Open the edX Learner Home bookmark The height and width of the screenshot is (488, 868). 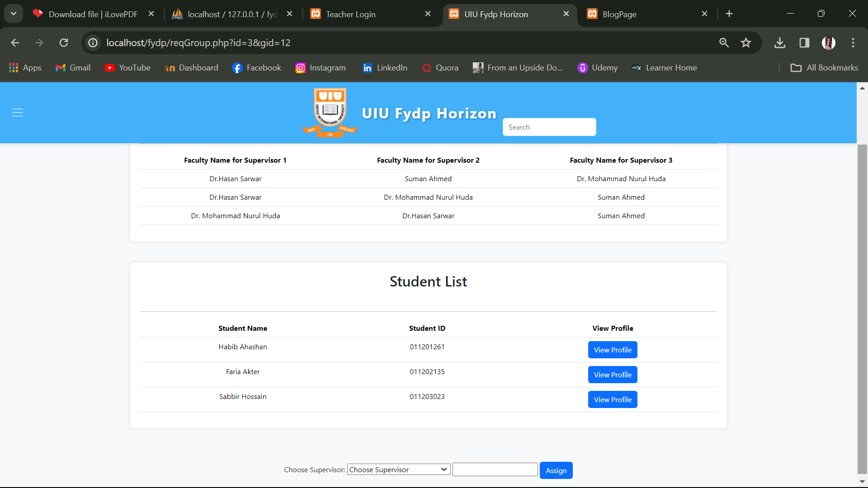[665, 68]
